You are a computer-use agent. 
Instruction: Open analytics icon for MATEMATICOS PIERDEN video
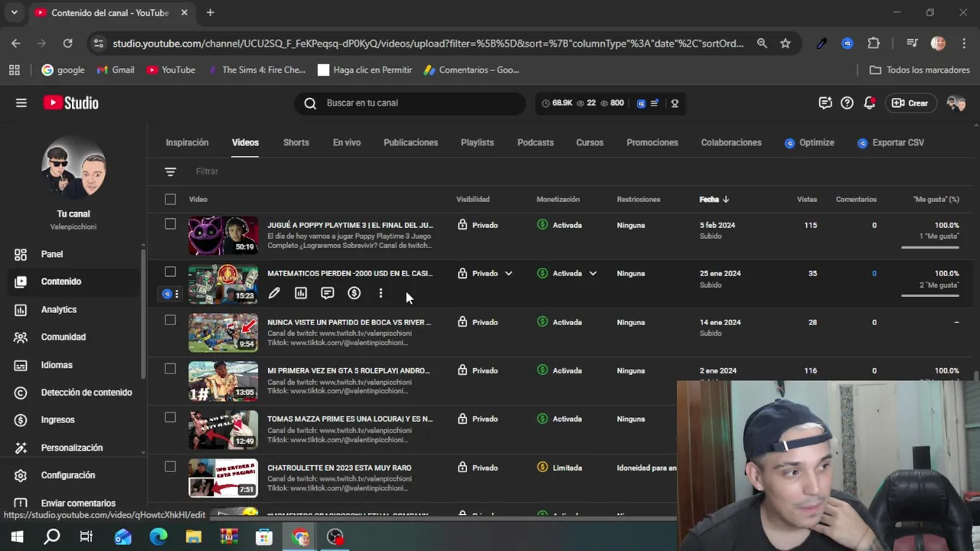tap(301, 293)
